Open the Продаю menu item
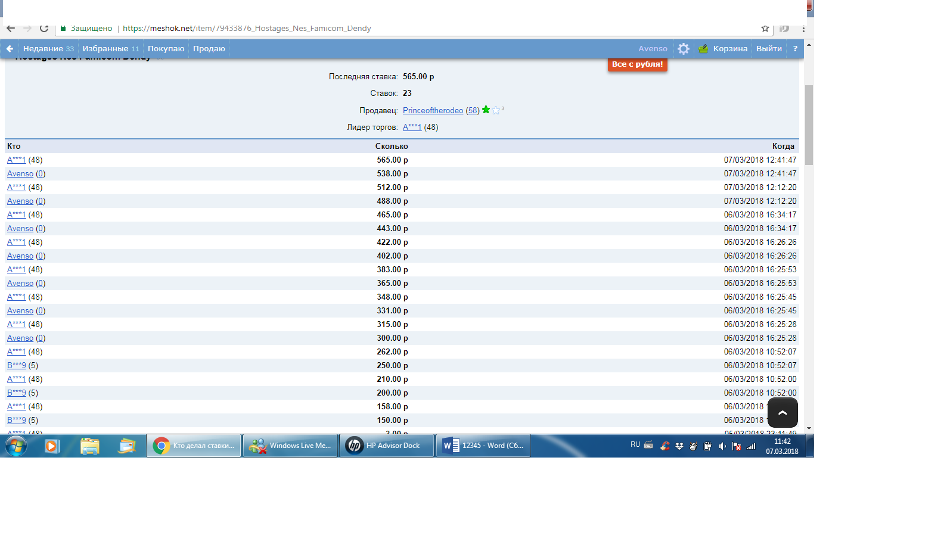944x560 pixels. 209,49
